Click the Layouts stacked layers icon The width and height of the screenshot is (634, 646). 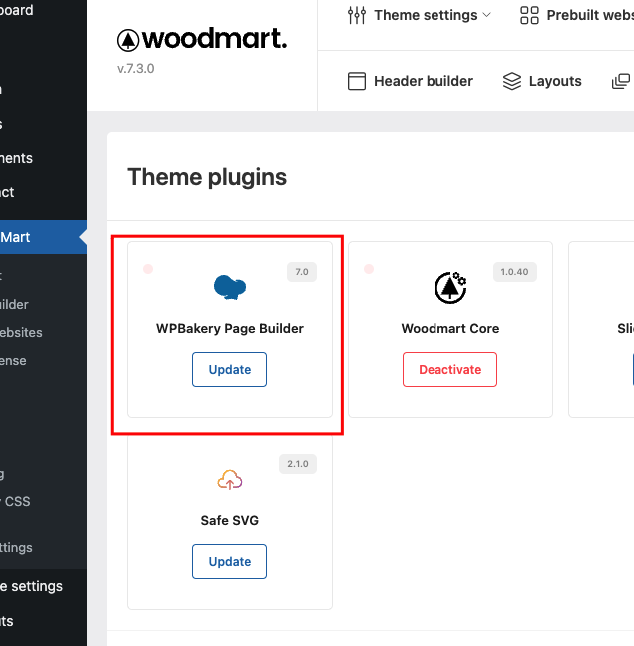pyautogui.click(x=512, y=81)
